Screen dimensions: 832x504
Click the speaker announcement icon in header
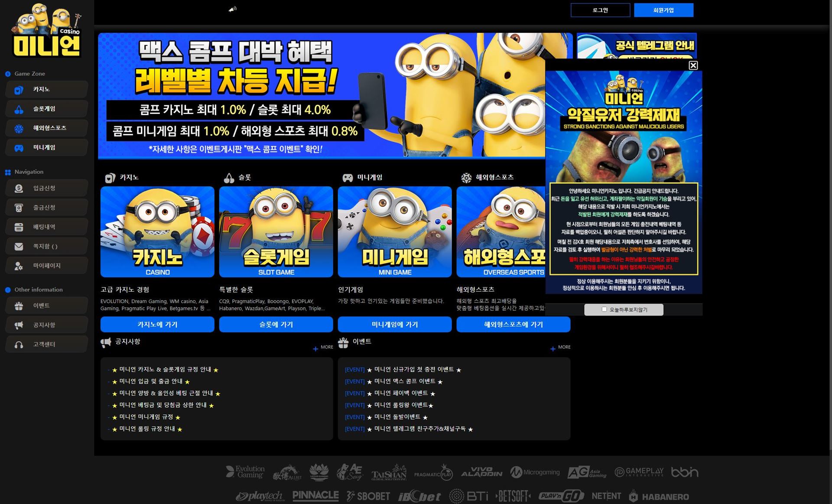[x=233, y=9]
